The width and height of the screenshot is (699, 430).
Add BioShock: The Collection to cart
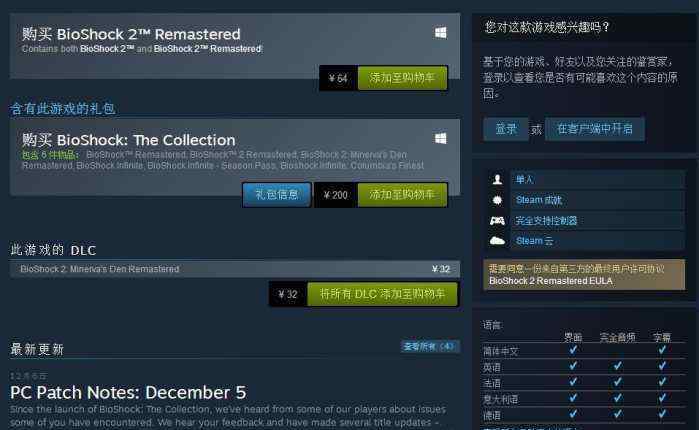pos(402,195)
